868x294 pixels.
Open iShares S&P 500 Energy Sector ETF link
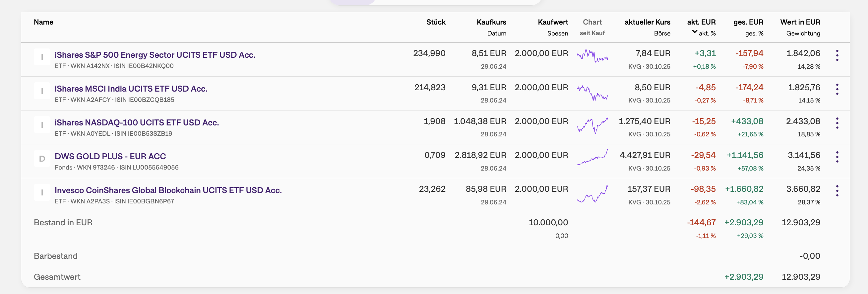(155, 55)
